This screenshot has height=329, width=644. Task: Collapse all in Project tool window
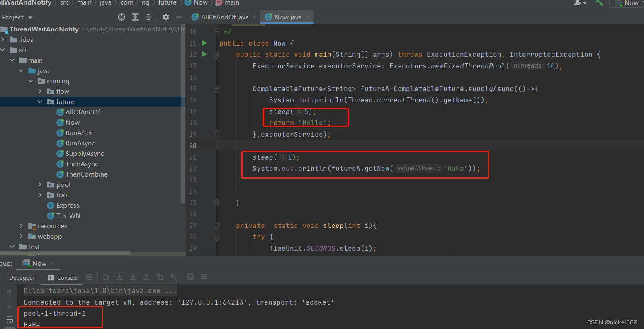[x=148, y=17]
